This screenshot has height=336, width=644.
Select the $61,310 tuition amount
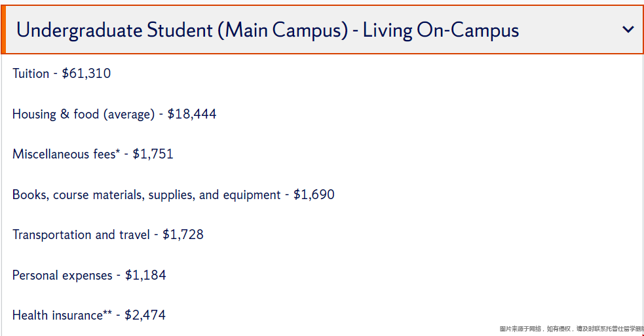(x=86, y=74)
